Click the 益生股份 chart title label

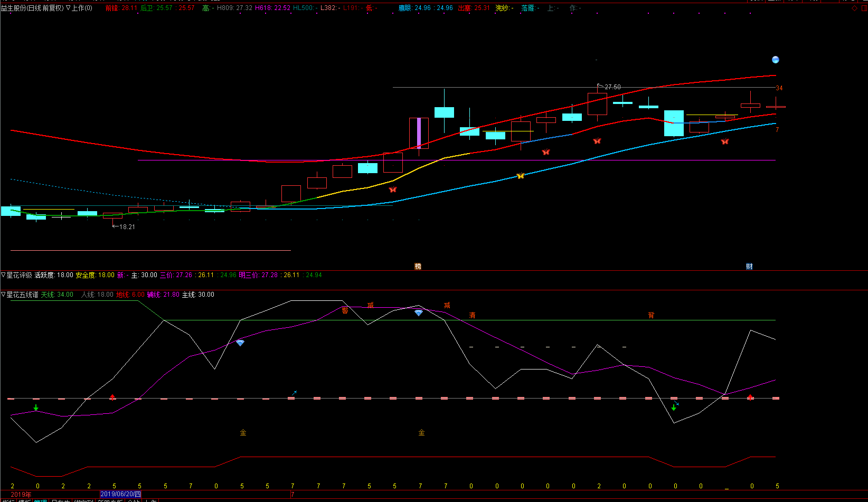coord(14,8)
